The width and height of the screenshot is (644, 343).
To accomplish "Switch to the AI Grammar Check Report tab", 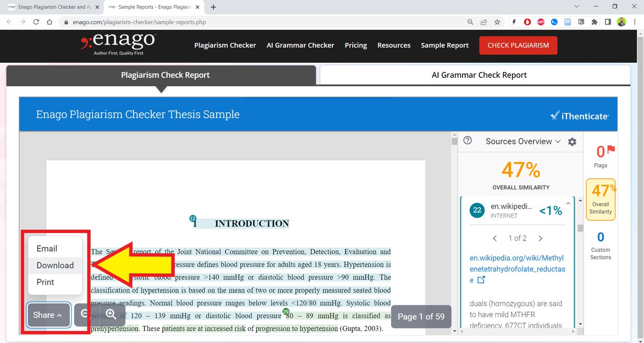I will click(x=479, y=75).
